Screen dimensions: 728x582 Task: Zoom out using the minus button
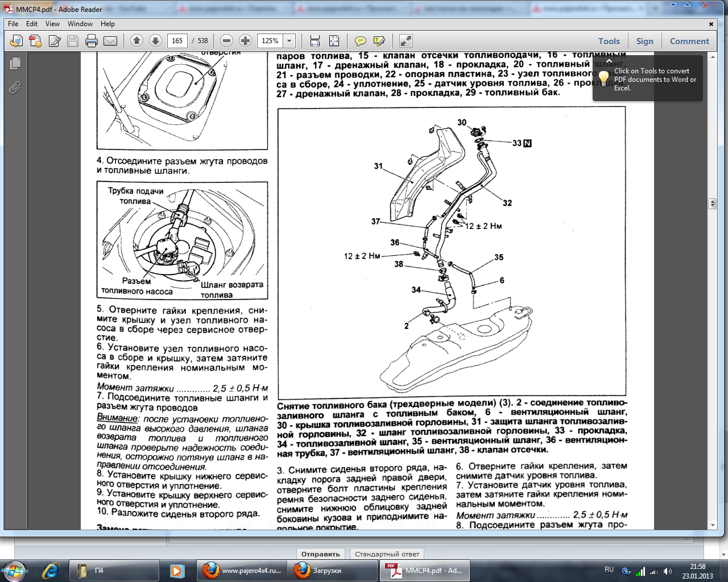[x=226, y=41]
